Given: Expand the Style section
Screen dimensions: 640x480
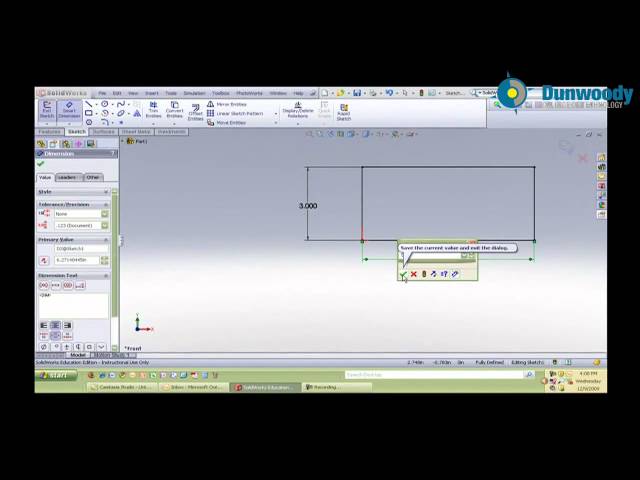Looking at the screenshot, I should (106, 192).
